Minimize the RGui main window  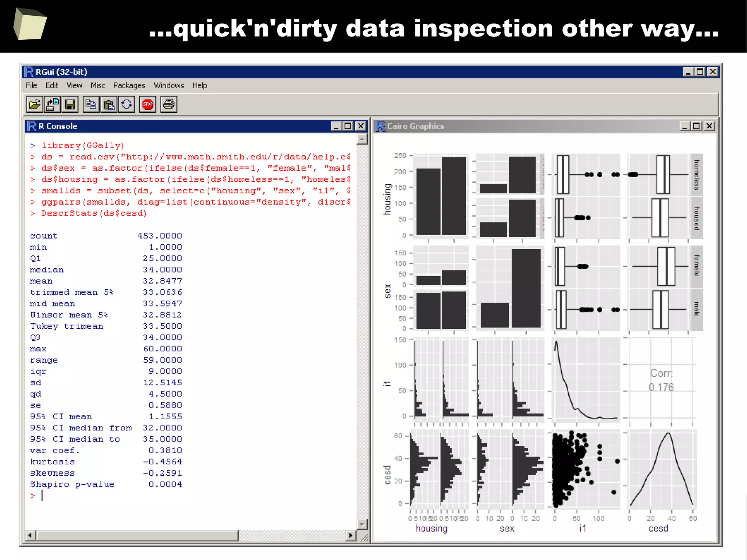click(x=688, y=72)
